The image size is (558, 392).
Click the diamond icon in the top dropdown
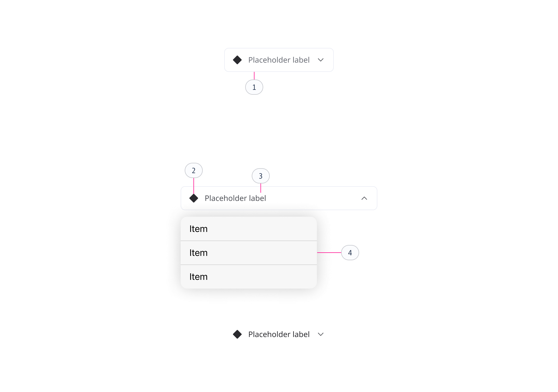[x=238, y=60]
